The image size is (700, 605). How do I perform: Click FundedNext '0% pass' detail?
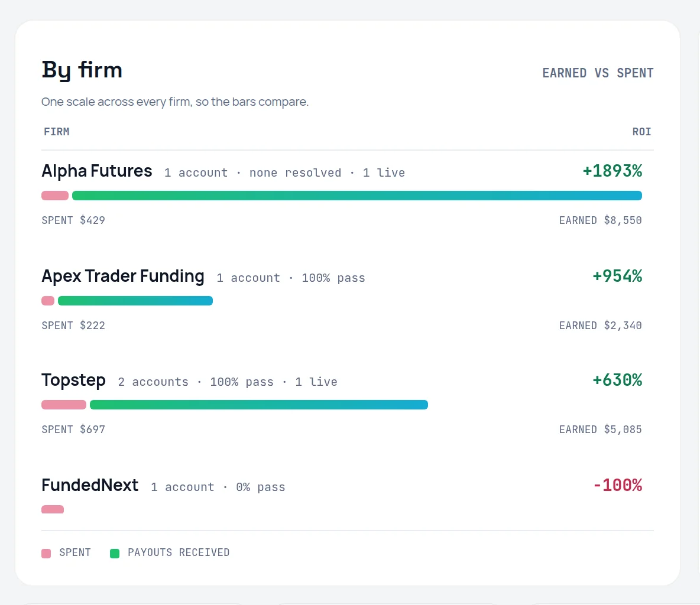[x=260, y=487]
